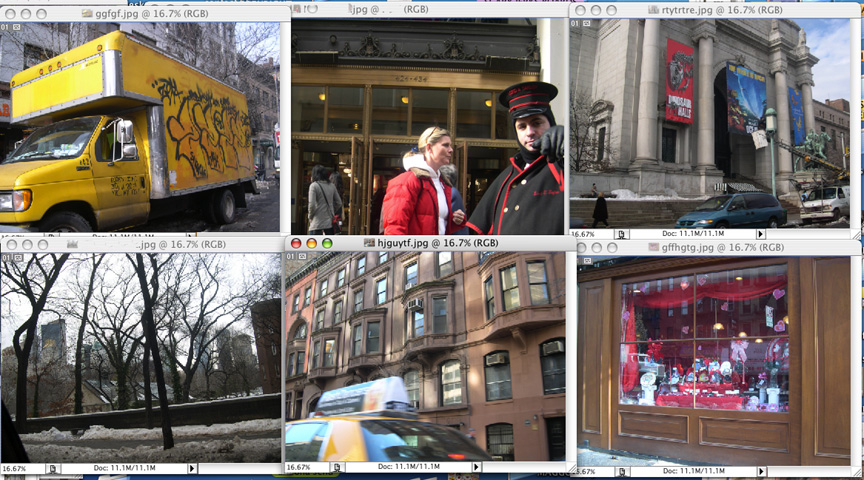Click the rtytrtre.jpg title bar file icon
The height and width of the screenshot is (480, 864).
[x=654, y=10]
